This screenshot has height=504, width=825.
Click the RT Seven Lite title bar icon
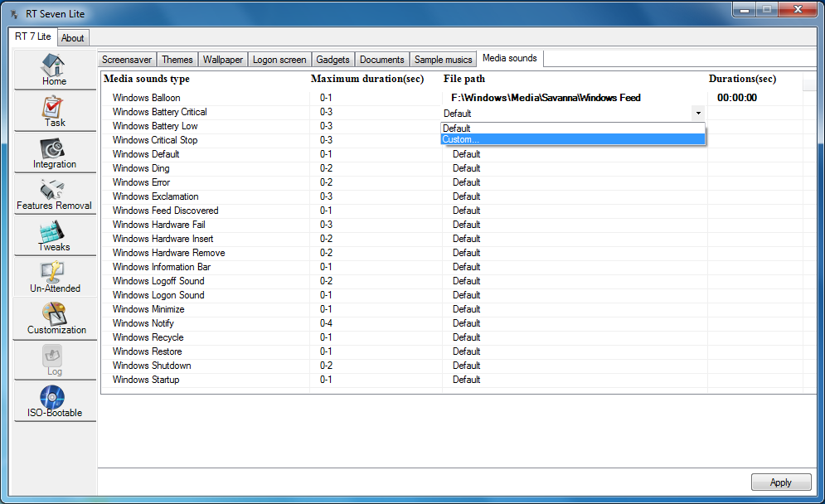(15, 14)
